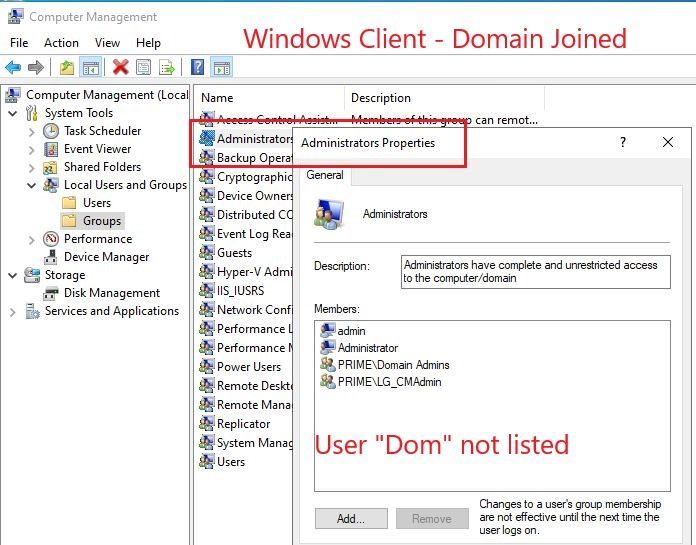The width and height of the screenshot is (696, 545).
Task: Select the Device Owners group row
Action: click(x=246, y=196)
